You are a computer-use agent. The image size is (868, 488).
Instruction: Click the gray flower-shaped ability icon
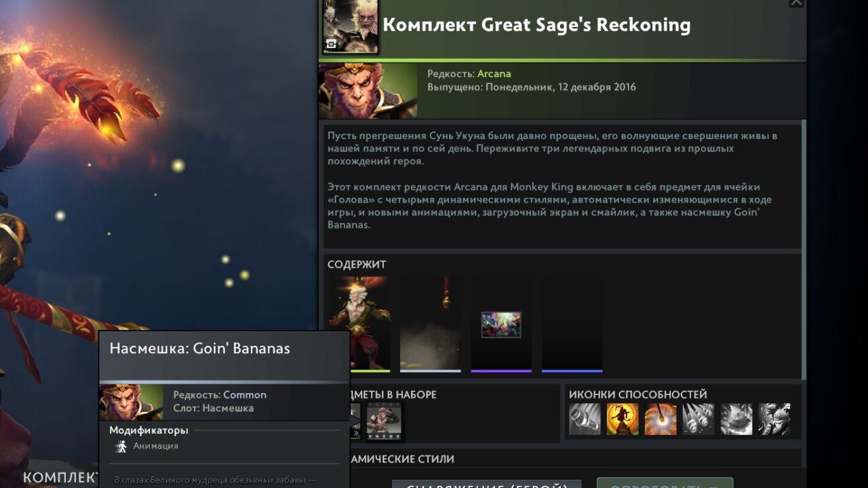click(736, 419)
